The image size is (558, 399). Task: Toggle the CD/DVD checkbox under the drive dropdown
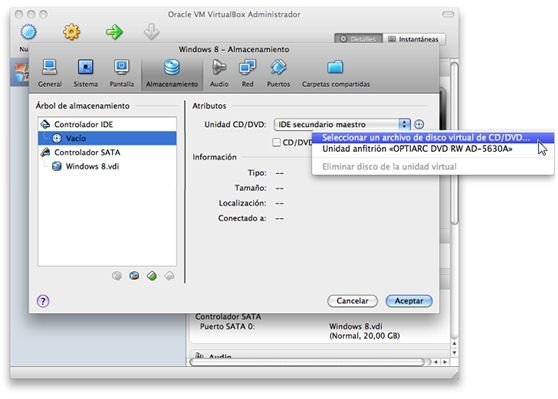(x=276, y=142)
